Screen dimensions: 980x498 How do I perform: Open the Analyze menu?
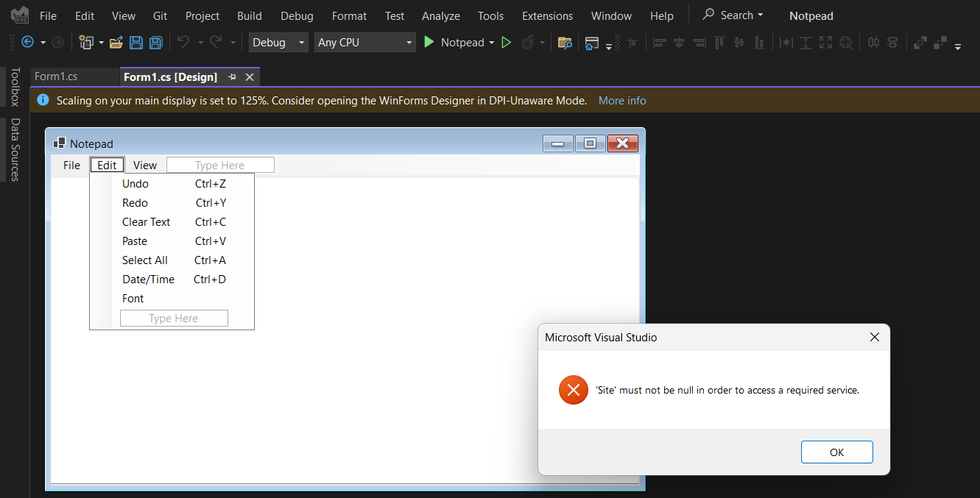(441, 15)
